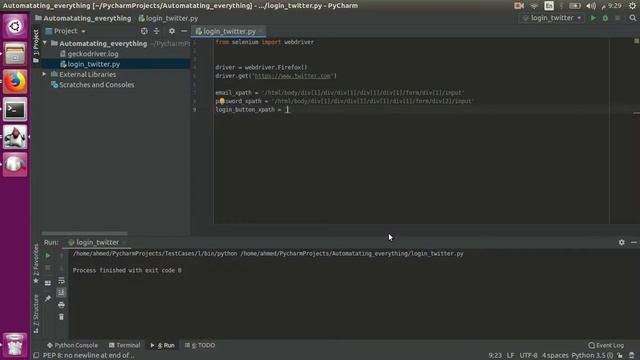The image size is (640, 360).
Task: Toggle soft-wrap in Run console
Action: (x=61, y=280)
